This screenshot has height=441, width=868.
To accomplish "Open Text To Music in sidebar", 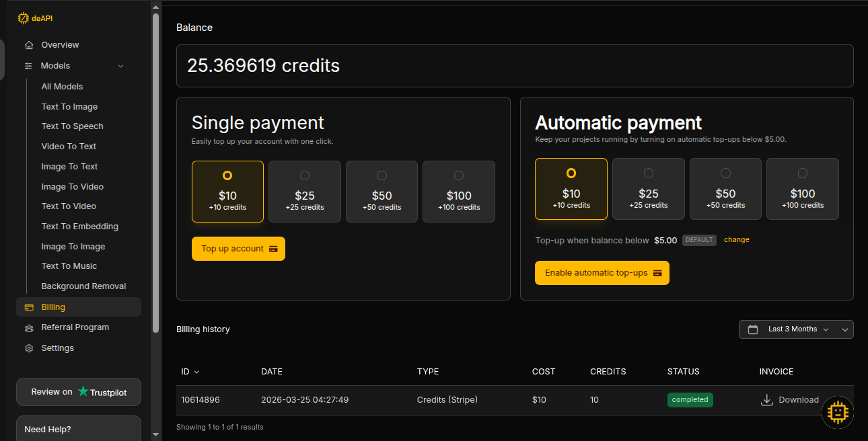I will coord(69,266).
